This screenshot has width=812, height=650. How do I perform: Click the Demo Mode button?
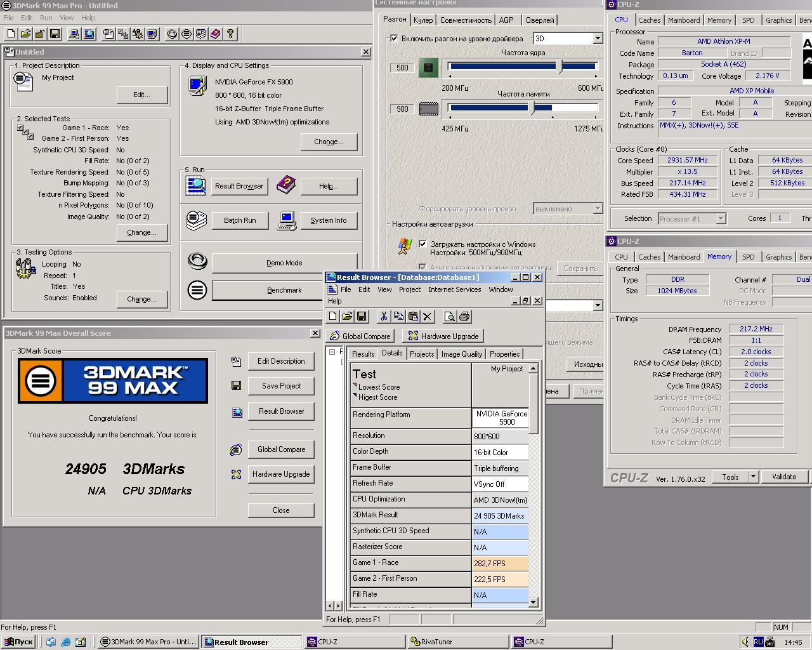(x=284, y=263)
